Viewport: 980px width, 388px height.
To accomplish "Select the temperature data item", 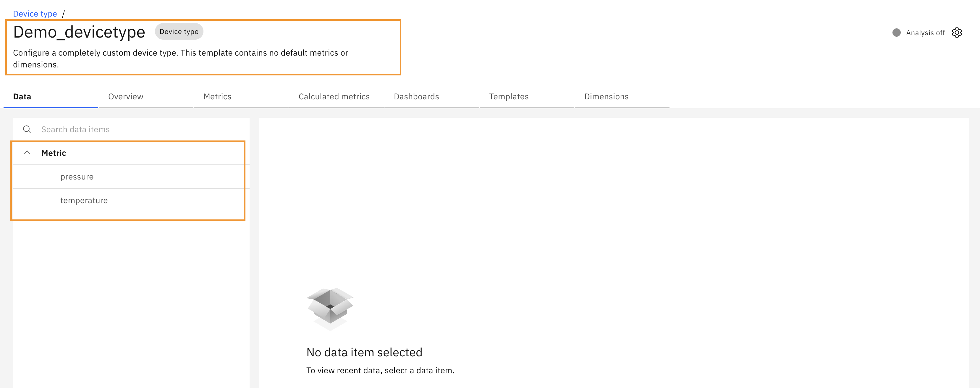I will coord(131,201).
